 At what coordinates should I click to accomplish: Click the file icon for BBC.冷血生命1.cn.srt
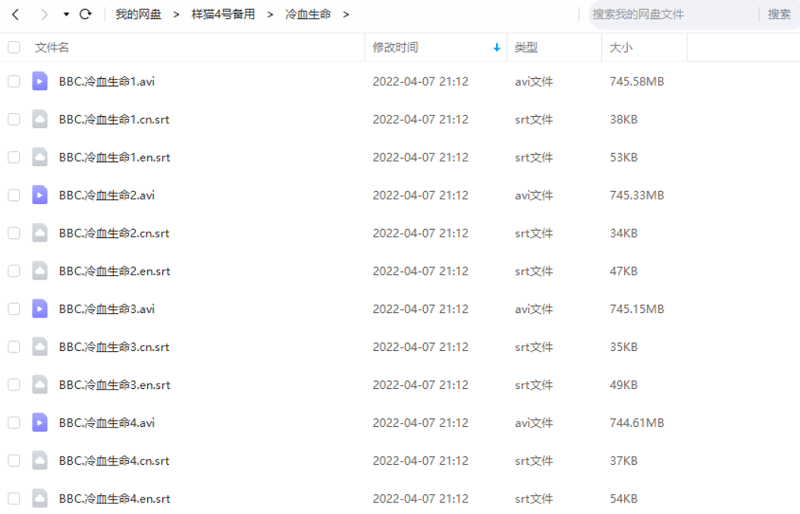(x=39, y=119)
